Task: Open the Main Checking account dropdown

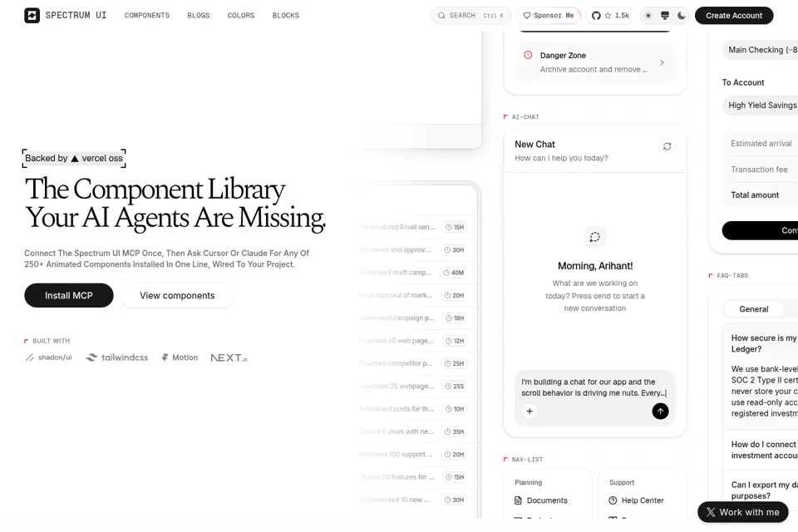Action: point(760,50)
